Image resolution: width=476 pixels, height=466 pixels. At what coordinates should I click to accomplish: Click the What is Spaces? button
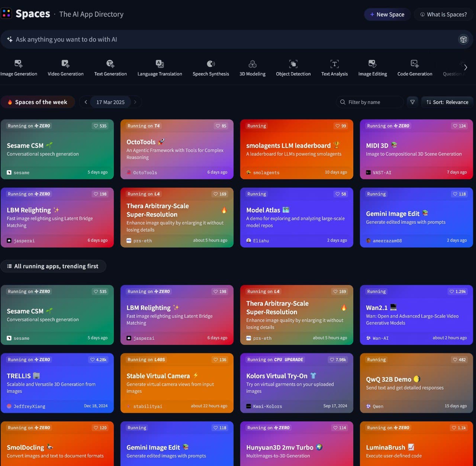click(x=443, y=14)
